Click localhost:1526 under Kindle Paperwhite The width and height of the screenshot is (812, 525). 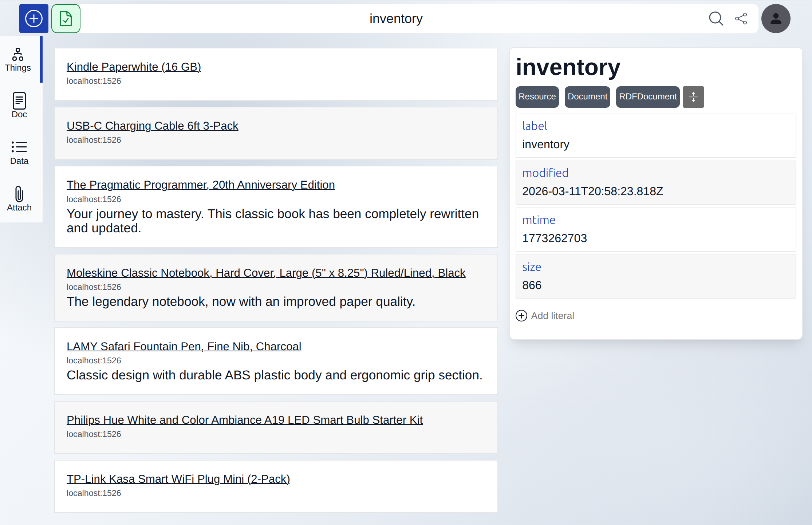(x=94, y=81)
